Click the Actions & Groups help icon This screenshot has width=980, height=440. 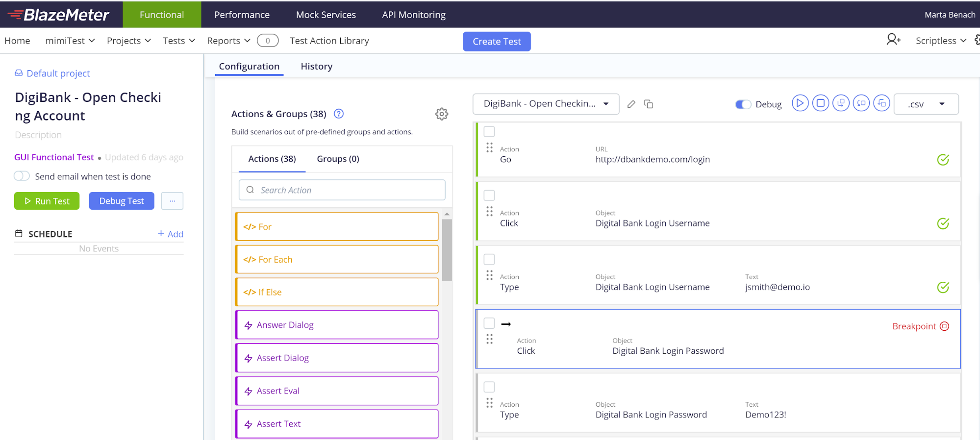coord(338,114)
